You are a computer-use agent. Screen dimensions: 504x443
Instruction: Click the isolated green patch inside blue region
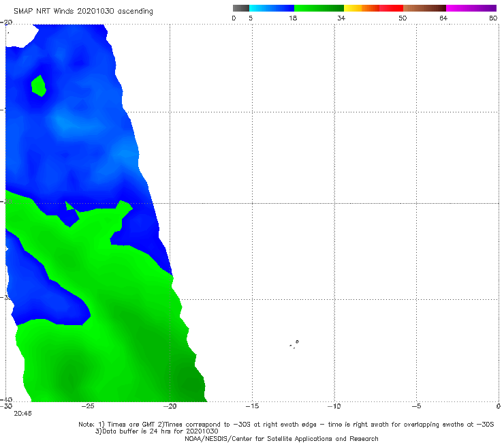[39, 86]
